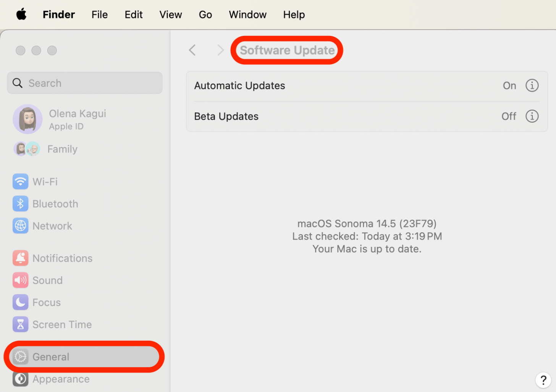Open the Finder File menu
556x392 pixels.
[x=99, y=15]
